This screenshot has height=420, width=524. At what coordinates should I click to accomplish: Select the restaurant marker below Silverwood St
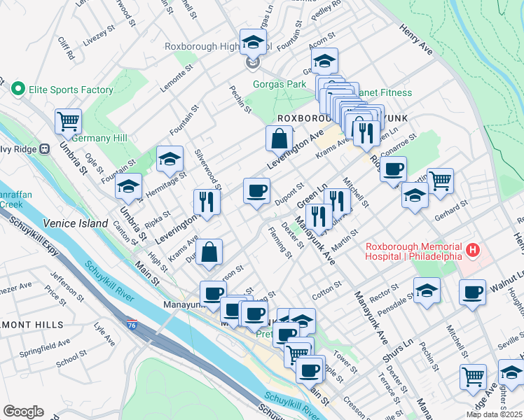(207, 204)
